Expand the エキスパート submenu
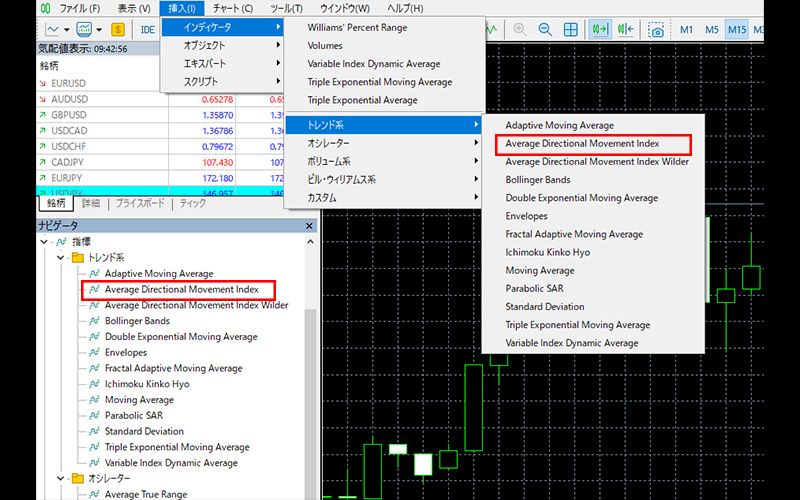 pyautogui.click(x=222, y=64)
